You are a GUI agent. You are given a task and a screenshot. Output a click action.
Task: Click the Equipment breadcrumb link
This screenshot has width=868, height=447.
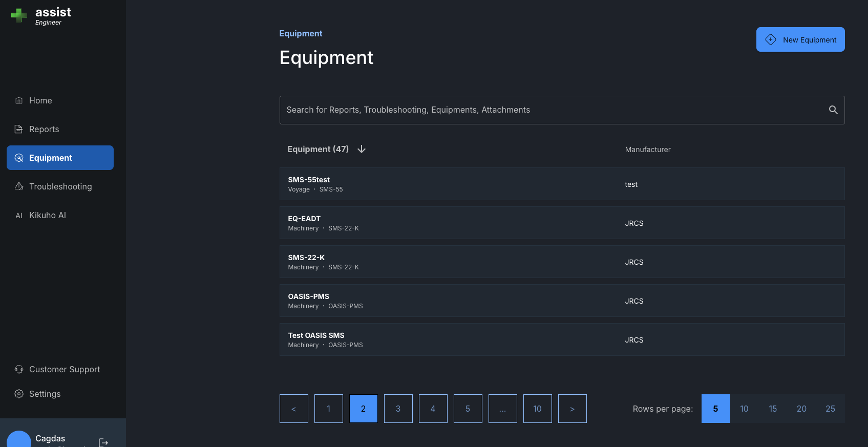click(301, 33)
